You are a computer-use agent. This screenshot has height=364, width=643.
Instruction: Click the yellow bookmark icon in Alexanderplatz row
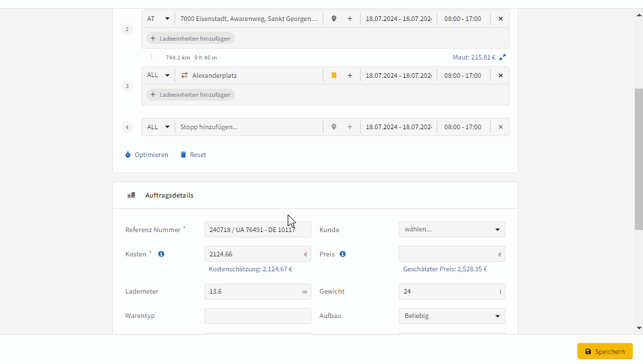click(x=334, y=75)
